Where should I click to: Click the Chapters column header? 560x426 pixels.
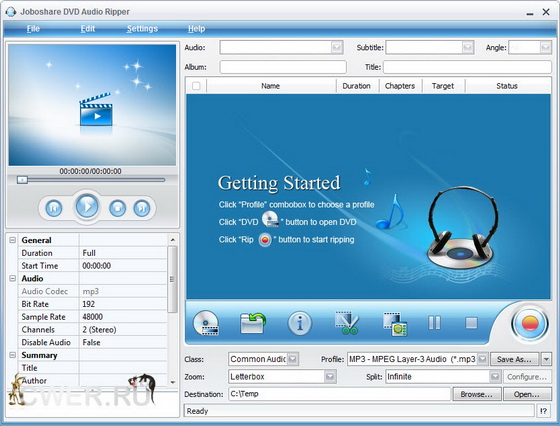click(x=400, y=86)
